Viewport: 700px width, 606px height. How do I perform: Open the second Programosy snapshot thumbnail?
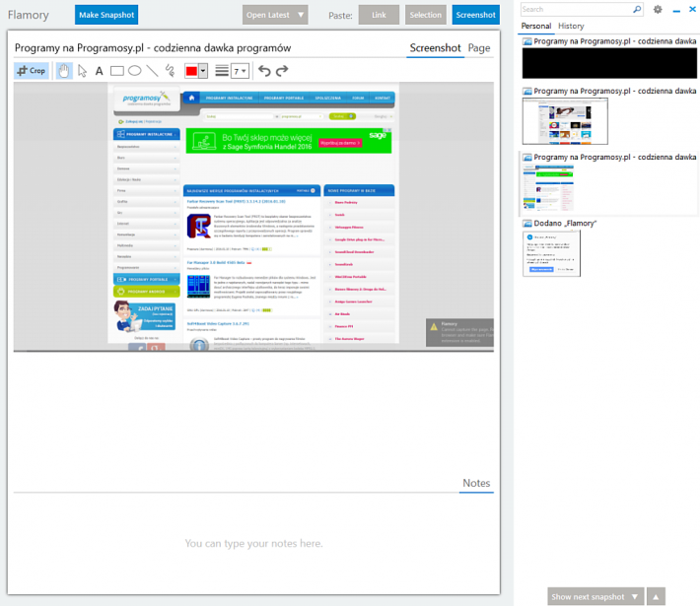click(565, 121)
